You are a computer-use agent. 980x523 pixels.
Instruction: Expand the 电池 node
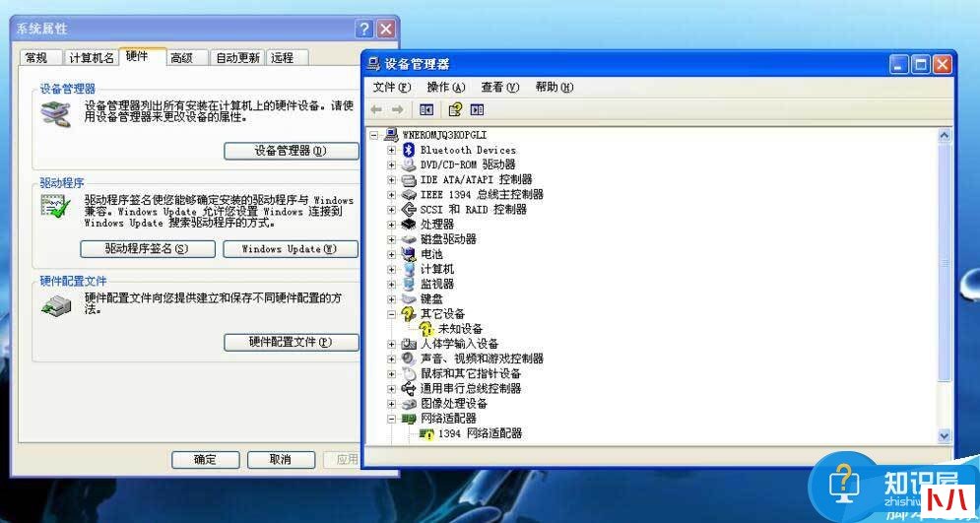pos(391,254)
